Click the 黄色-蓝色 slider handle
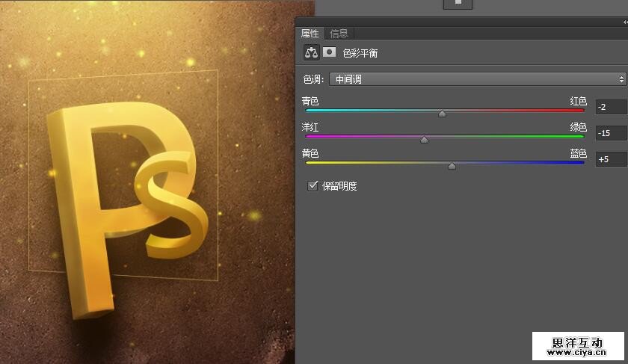Screen dimensions: 628x364 (452, 166)
